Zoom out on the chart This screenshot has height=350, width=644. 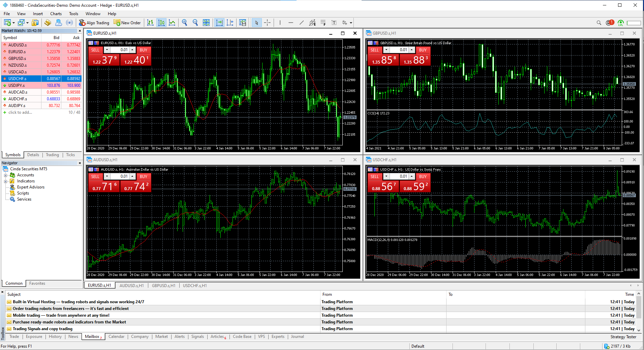click(195, 23)
